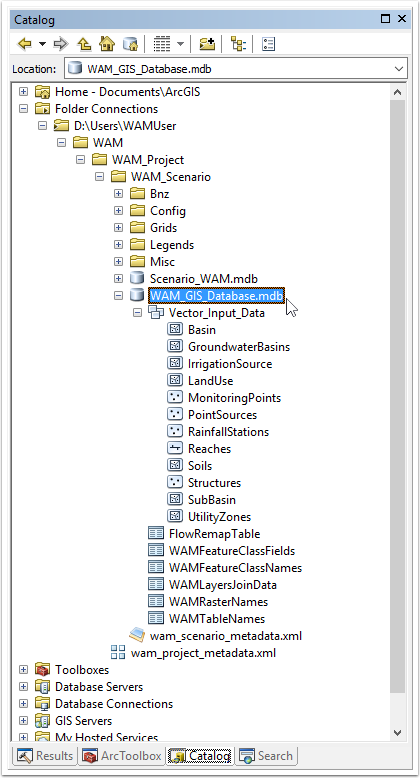The width and height of the screenshot is (420, 778).
Task: Collapse the WAM_Project folder node
Action: tap(80, 160)
